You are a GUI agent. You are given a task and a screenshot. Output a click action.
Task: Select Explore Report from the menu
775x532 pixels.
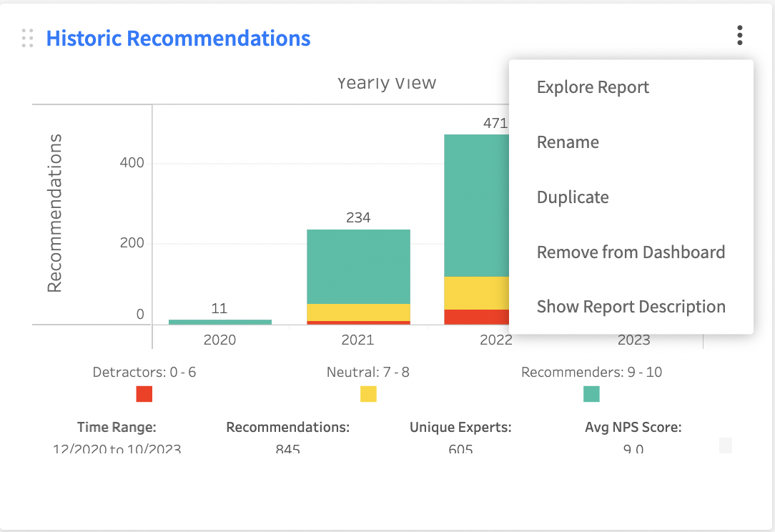[x=593, y=87]
